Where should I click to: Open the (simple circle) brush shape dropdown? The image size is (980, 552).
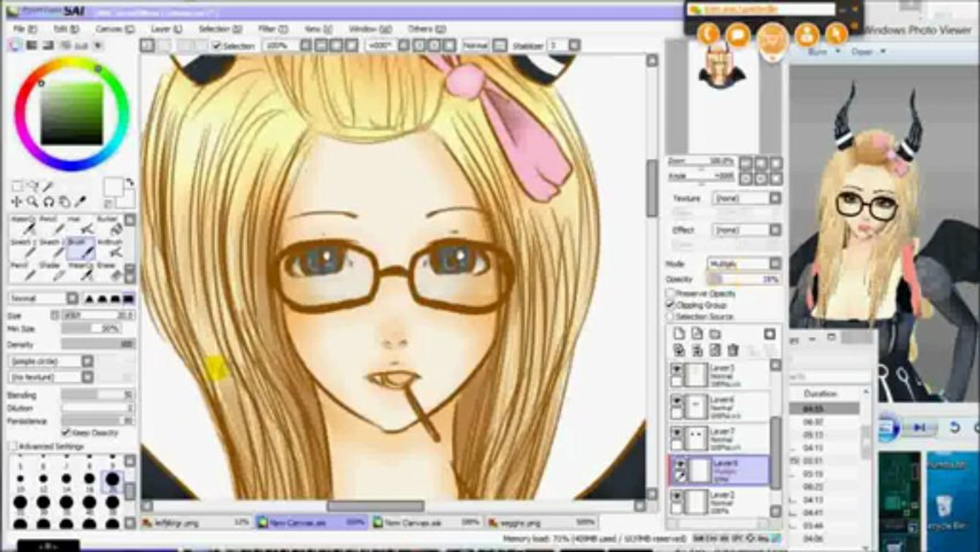pos(51,361)
